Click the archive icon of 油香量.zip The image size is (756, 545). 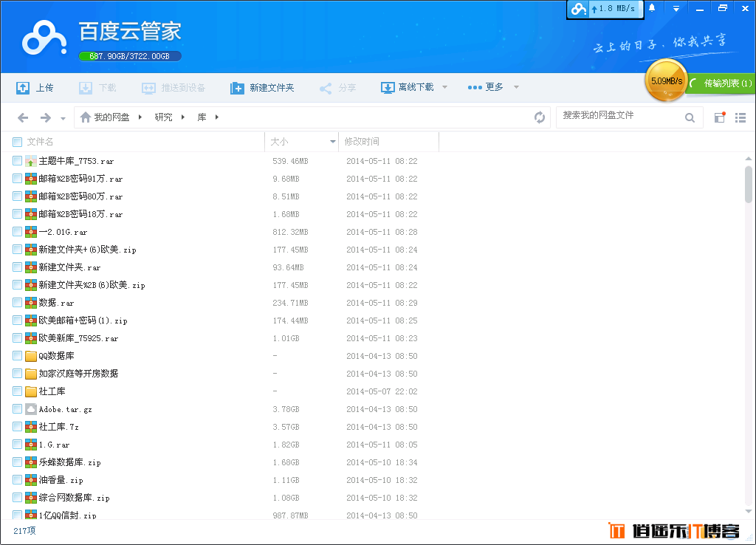[31, 480]
